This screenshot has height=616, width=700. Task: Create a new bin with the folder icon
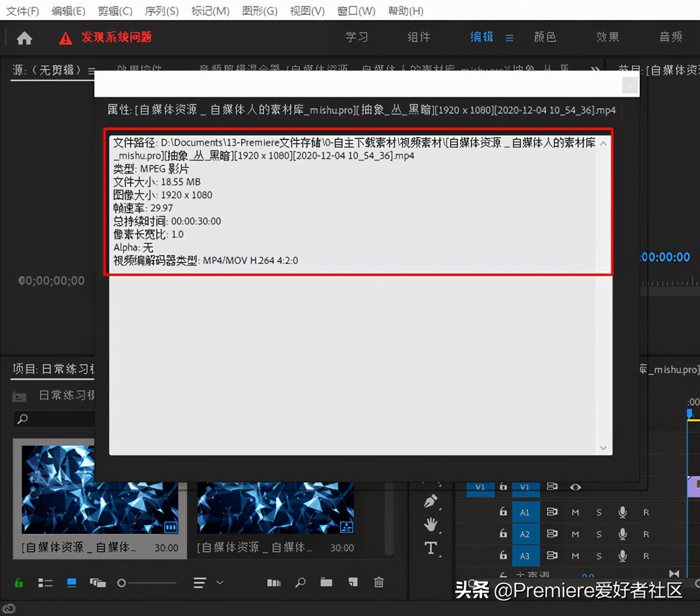click(326, 582)
